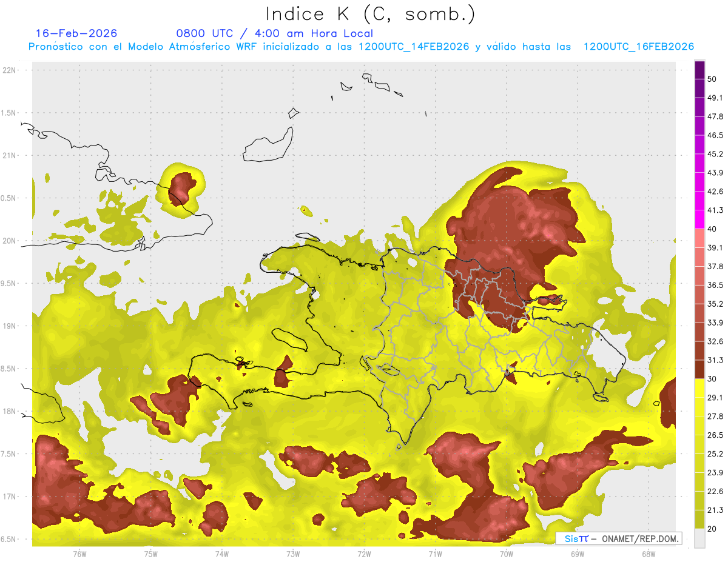
Task: Click the 25.2 value on the color scale
Action: [715, 454]
